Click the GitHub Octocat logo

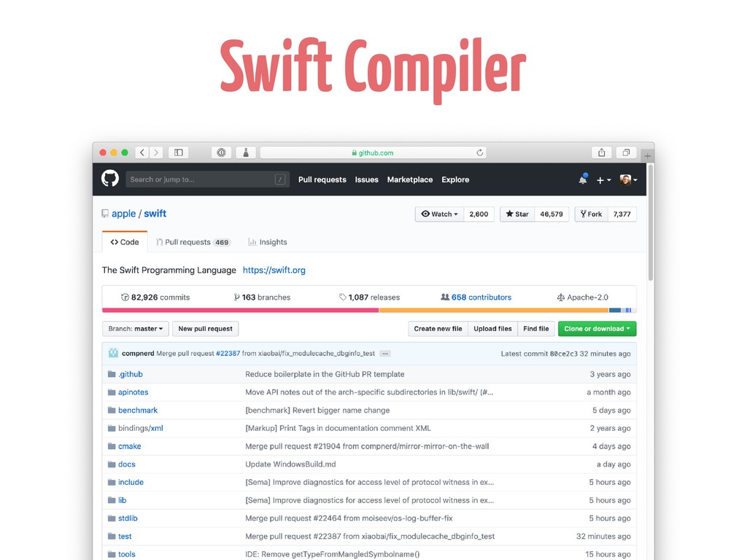tap(110, 179)
